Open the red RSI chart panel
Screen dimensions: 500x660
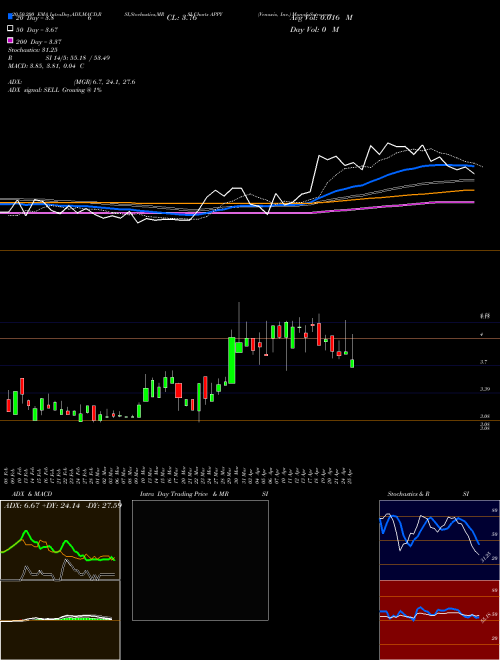(439, 620)
